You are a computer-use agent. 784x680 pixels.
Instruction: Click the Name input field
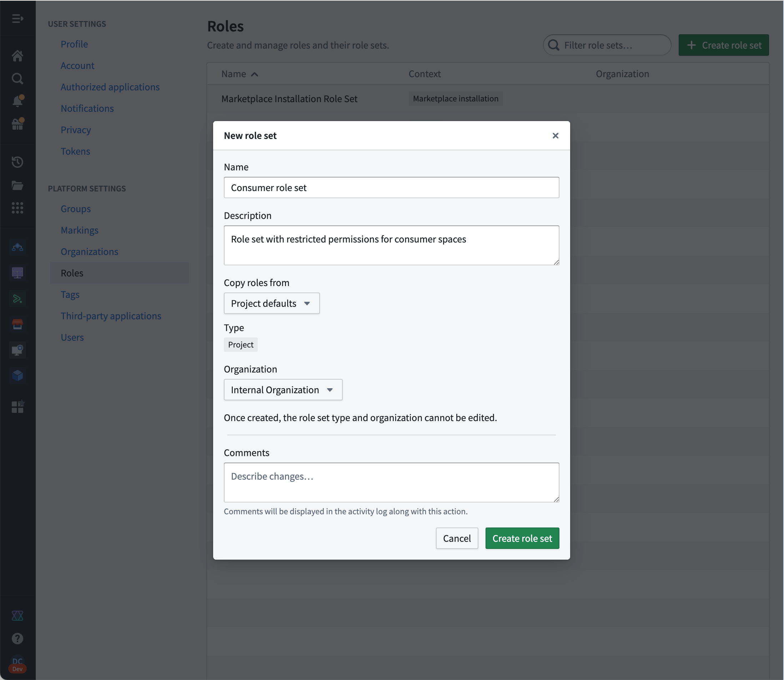tap(391, 187)
